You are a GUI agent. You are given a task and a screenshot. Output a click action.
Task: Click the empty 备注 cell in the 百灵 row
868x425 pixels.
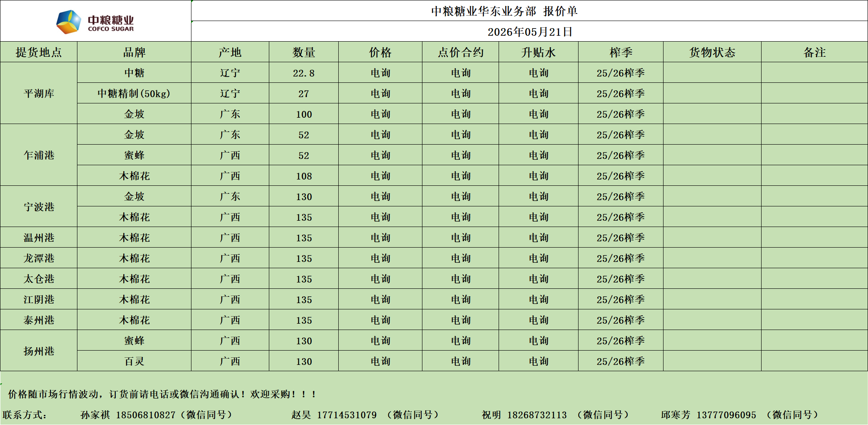815,361
